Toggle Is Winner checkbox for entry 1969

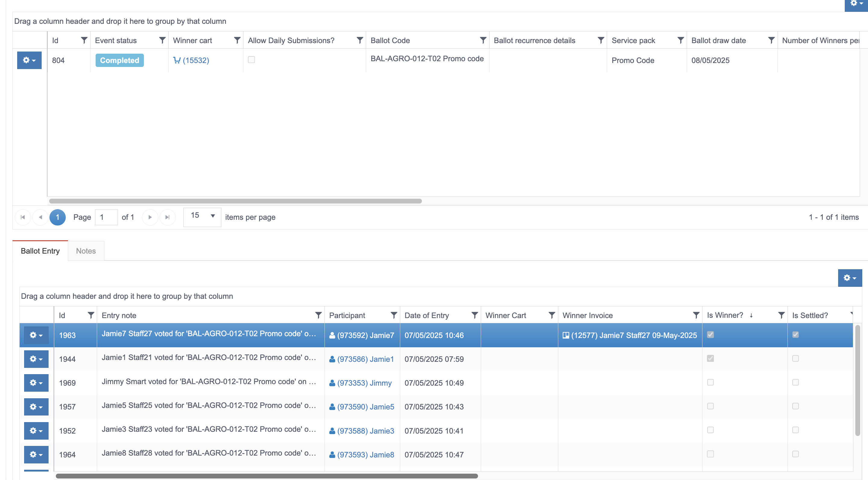710,382
